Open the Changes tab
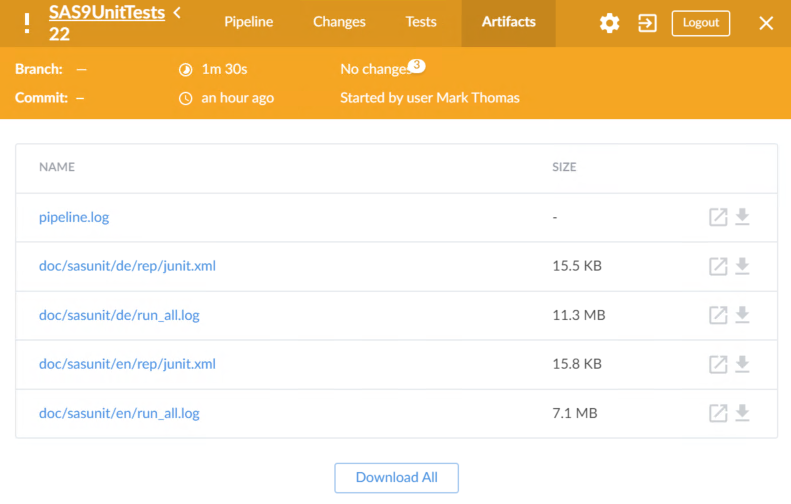Viewport: 791px width, 504px height. point(339,22)
